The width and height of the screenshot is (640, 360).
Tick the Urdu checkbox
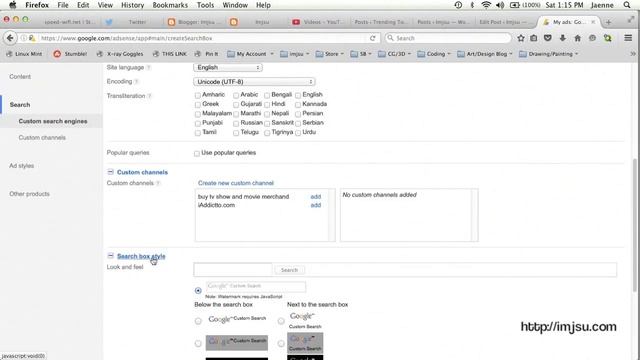tap(298, 133)
